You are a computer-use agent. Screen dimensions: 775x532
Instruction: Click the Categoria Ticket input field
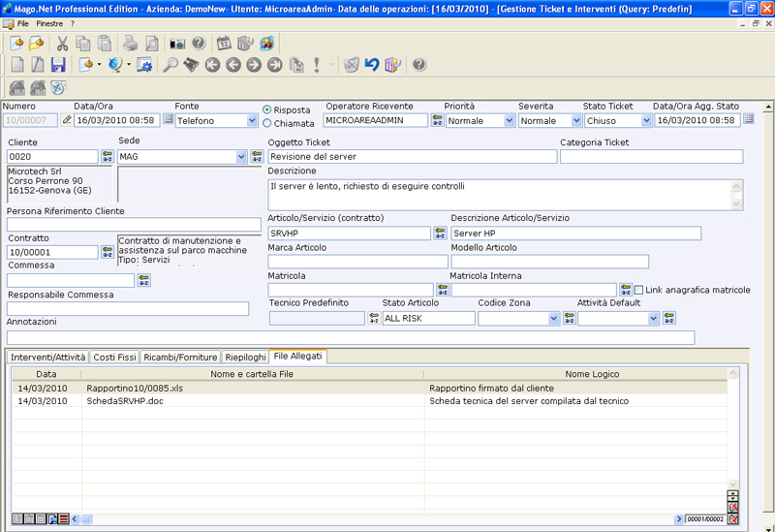click(651, 157)
